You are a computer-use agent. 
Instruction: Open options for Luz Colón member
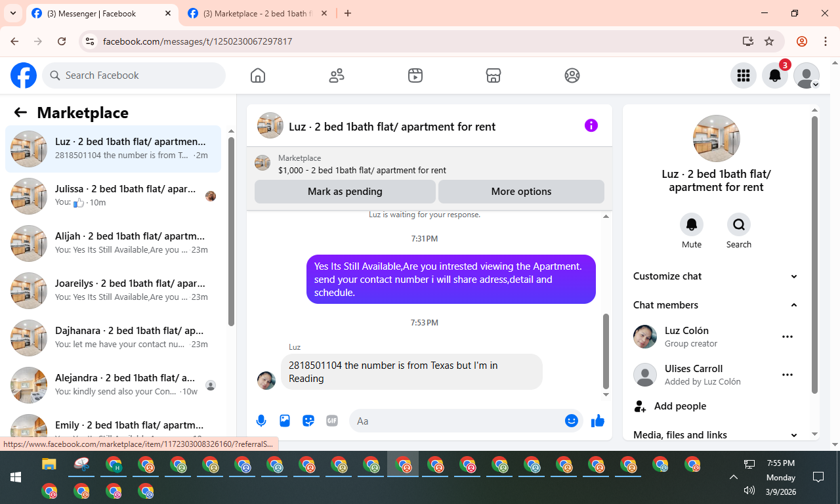(x=787, y=337)
